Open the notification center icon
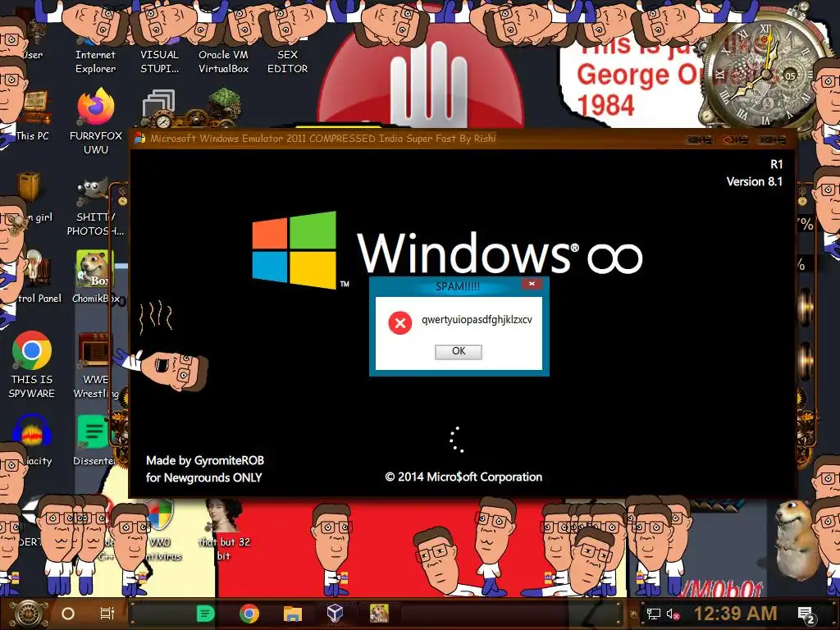 806,615
